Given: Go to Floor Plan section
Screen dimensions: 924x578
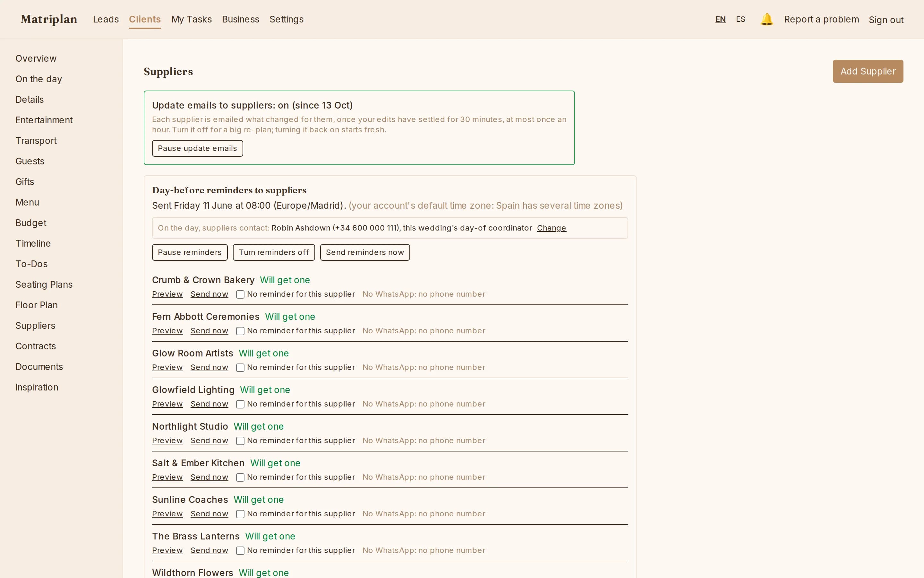Looking at the screenshot, I should (37, 305).
